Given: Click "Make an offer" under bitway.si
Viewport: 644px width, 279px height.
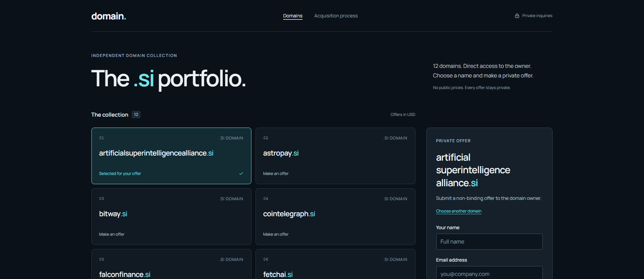Looking at the screenshot, I should [x=112, y=234].
